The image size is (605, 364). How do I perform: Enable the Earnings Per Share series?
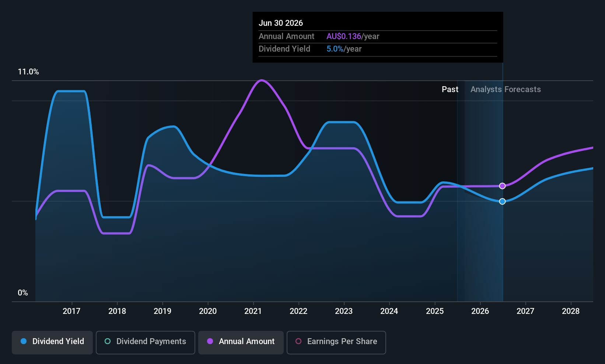coord(336,342)
